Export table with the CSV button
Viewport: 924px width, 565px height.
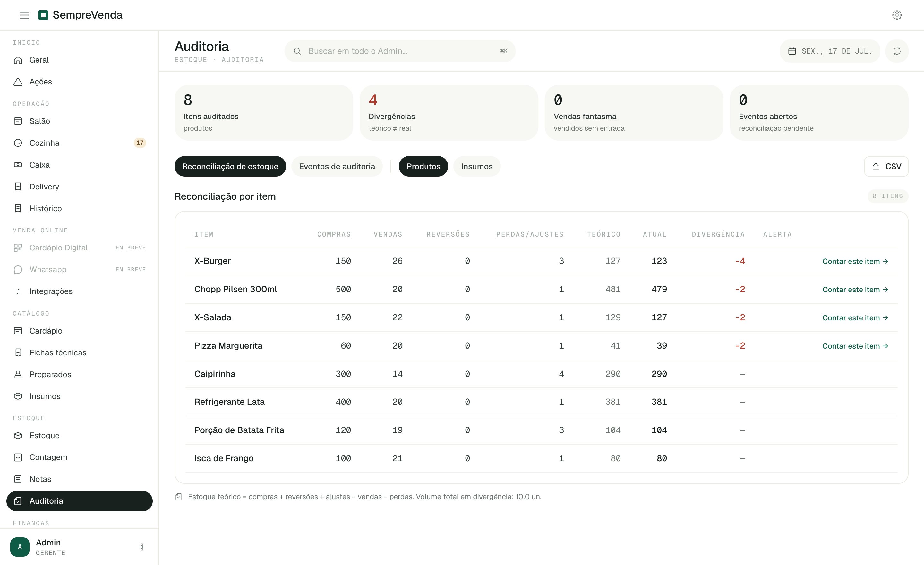coord(886,166)
